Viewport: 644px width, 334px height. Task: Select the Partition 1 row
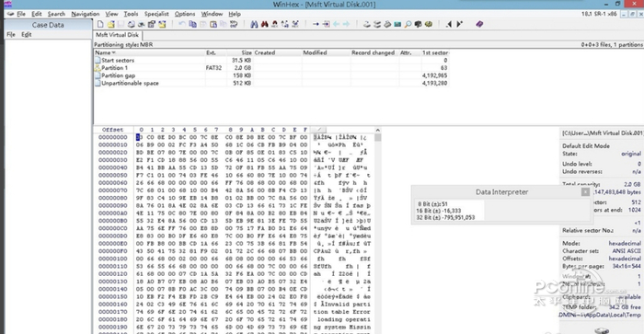[271, 68]
